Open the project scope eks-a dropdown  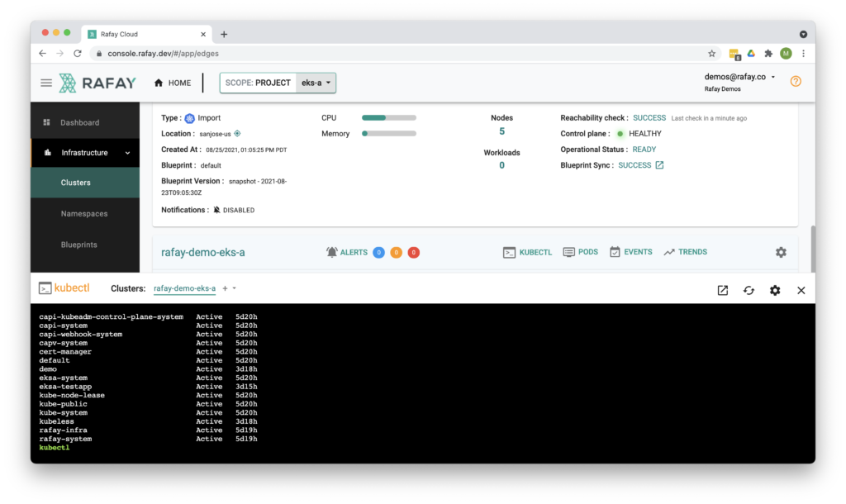pyautogui.click(x=316, y=83)
